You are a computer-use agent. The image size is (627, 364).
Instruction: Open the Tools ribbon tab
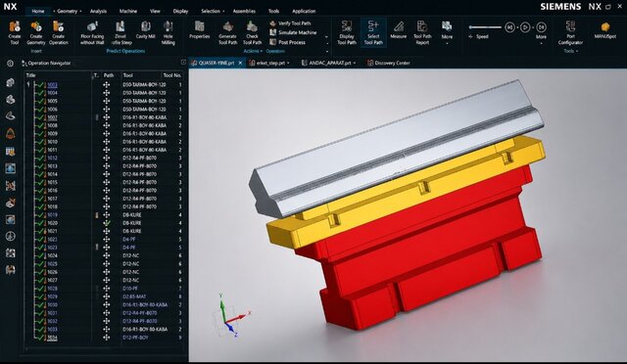coord(274,11)
